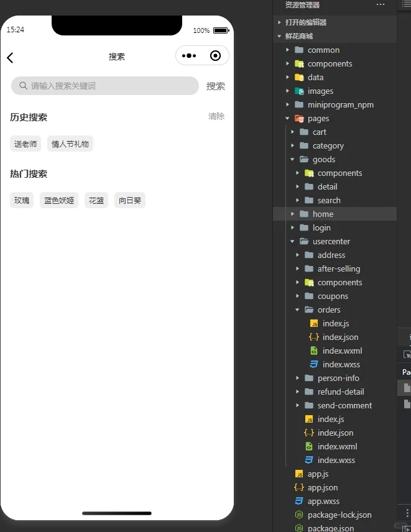Select the 蓝色妖姬 hot search tag
Viewport: 411px width, 532px height.
tap(59, 201)
